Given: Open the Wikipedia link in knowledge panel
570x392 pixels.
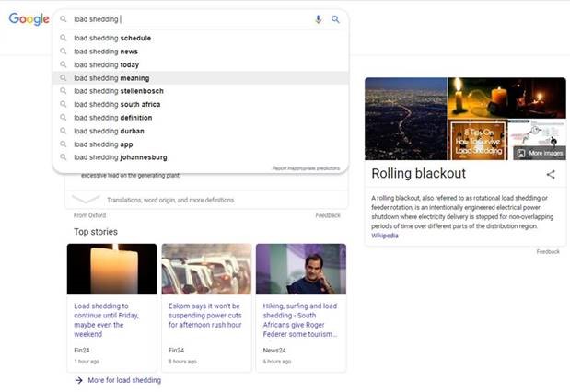Looking at the screenshot, I should (385, 236).
